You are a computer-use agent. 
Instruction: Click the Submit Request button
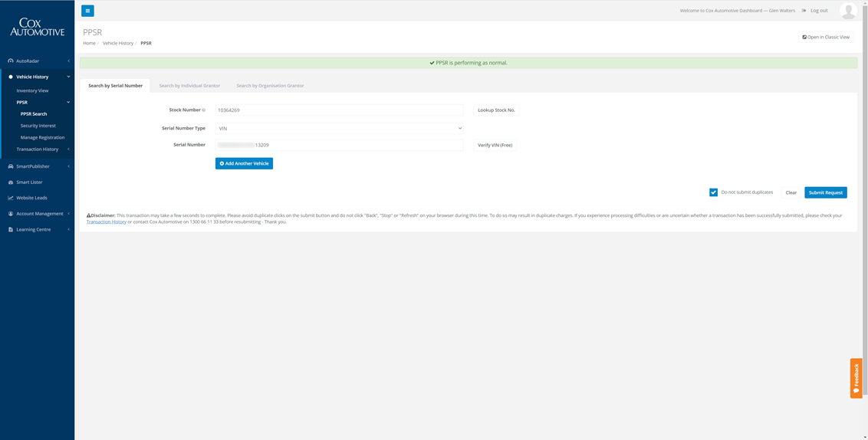[x=825, y=192]
